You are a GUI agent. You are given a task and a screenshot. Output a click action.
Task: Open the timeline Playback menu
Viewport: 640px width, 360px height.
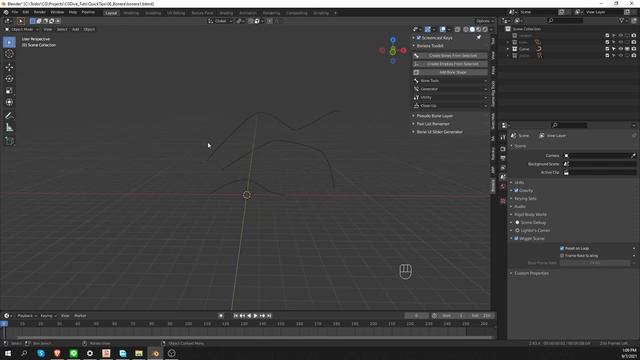click(27, 316)
